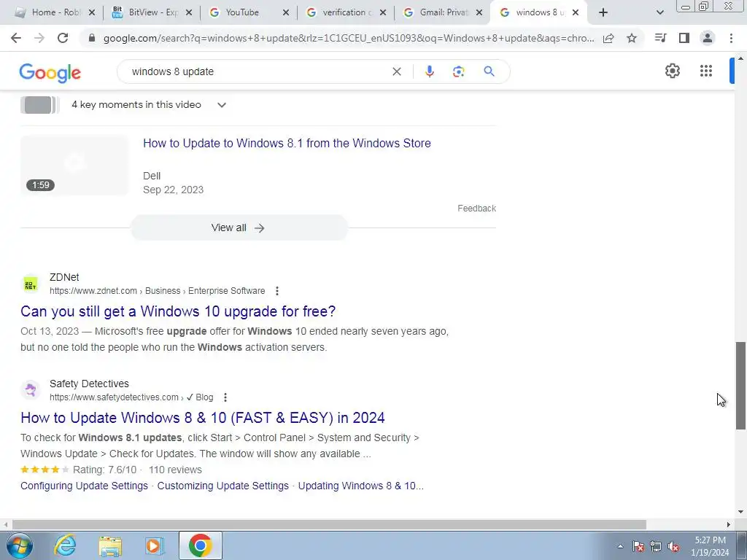The image size is (747, 560).
Task: Open How to Update Windows 8 & 10 result
Action: click(203, 418)
